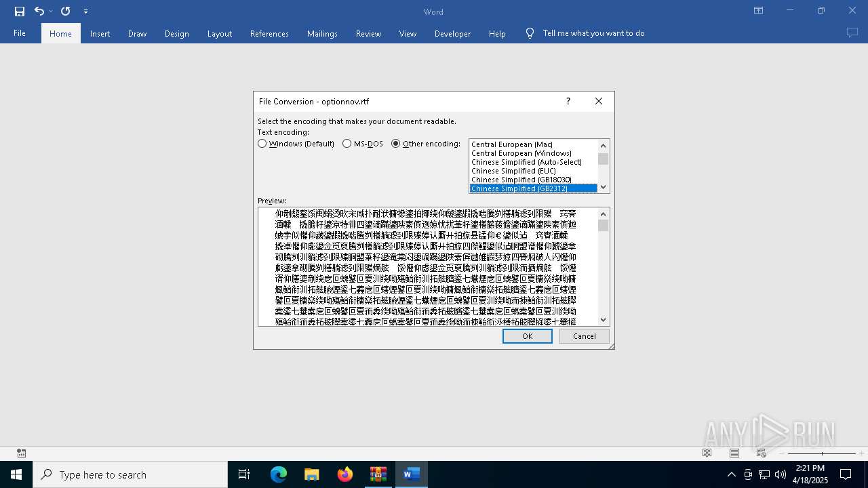Click the zoom out minus button
Image resolution: width=868 pixels, height=488 pixels.
(x=782, y=453)
